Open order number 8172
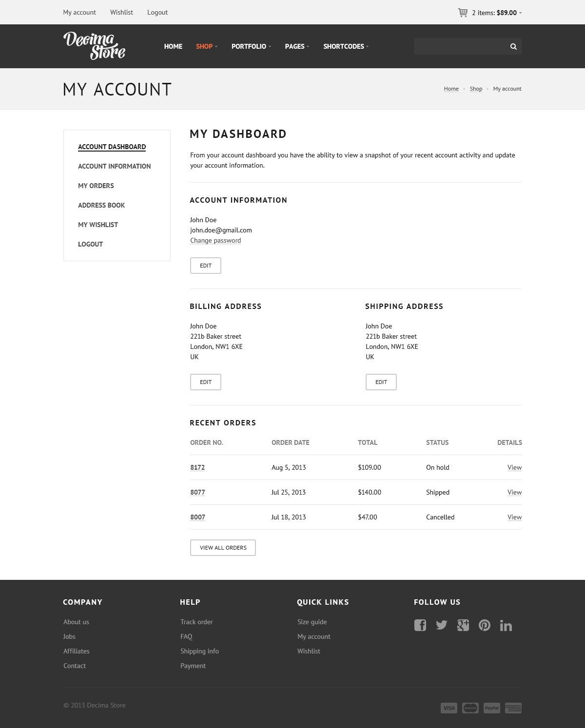This screenshot has width=585, height=728. point(197,467)
